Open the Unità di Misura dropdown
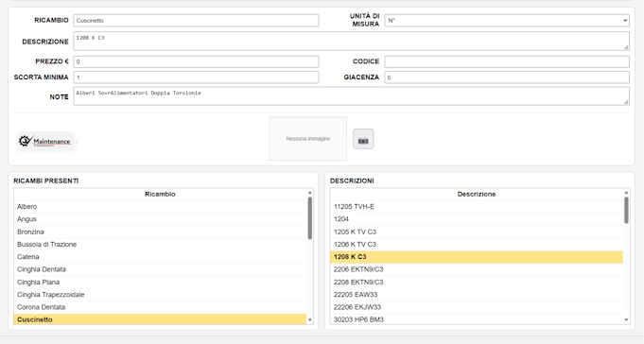The width and height of the screenshot is (644, 344). pos(507,21)
